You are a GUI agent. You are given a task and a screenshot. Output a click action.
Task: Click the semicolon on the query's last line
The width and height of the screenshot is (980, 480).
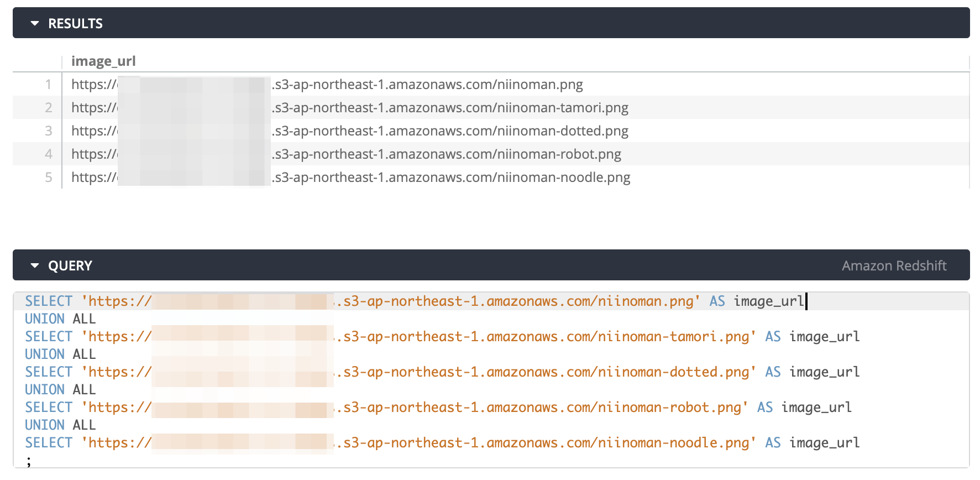tap(28, 461)
